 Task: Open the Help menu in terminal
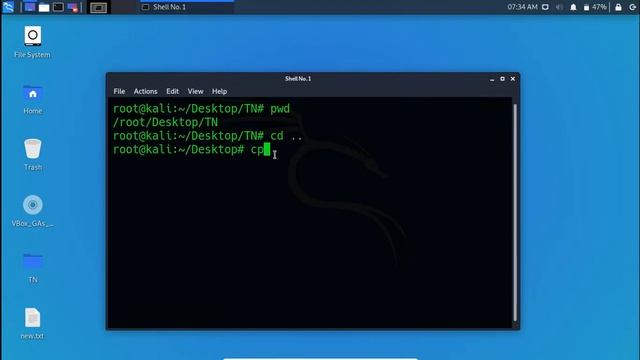(219, 91)
